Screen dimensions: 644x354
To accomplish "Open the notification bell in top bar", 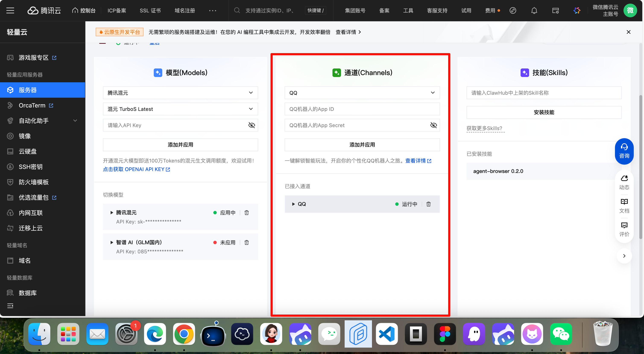I will click(534, 10).
